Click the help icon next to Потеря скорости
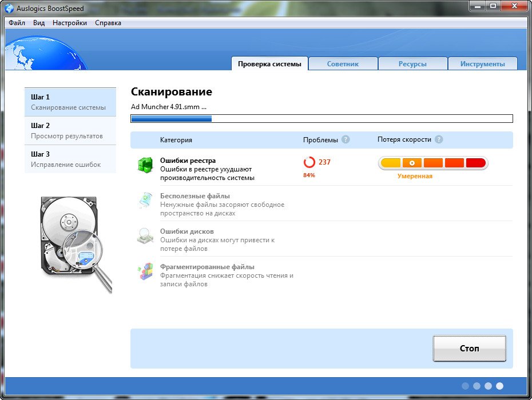The image size is (532, 400). pyautogui.click(x=439, y=139)
